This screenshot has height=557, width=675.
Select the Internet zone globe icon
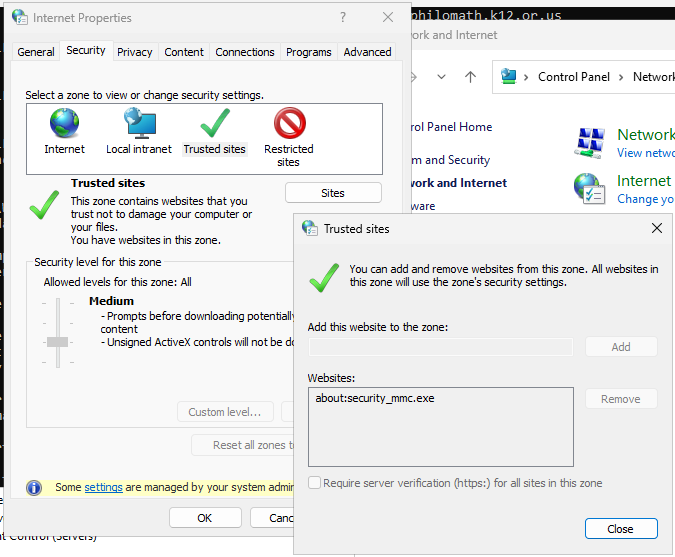pyautogui.click(x=64, y=124)
